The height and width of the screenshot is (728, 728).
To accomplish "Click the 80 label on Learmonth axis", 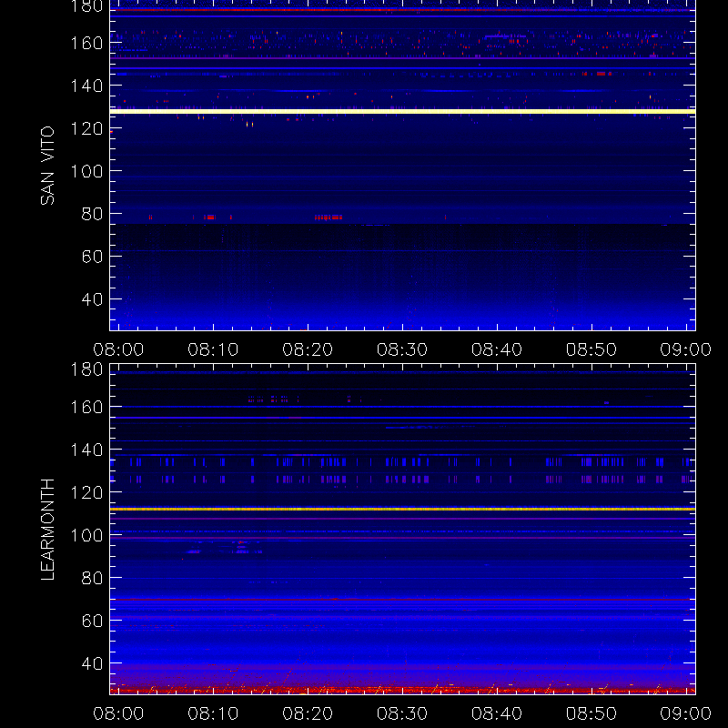I will click(x=92, y=578).
